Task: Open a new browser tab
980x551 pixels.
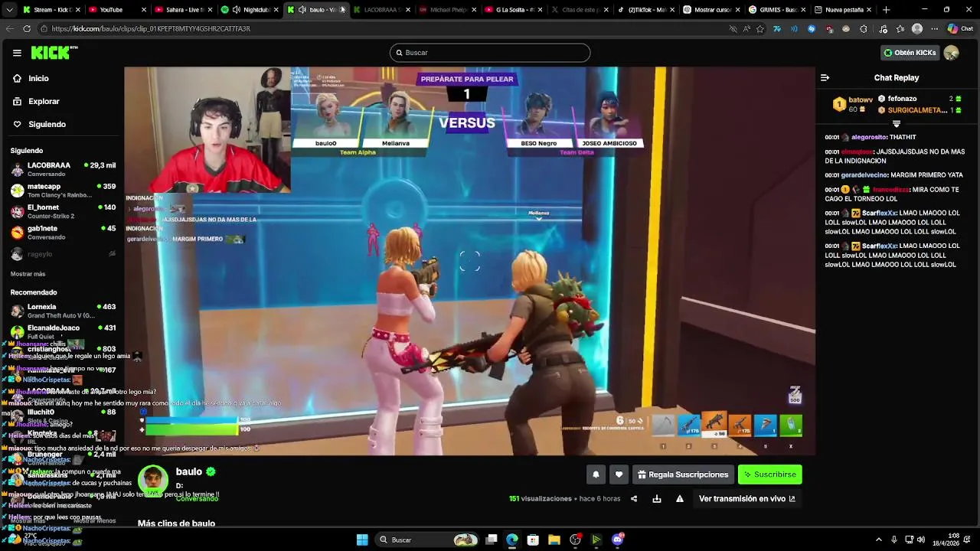Action: 887,10
